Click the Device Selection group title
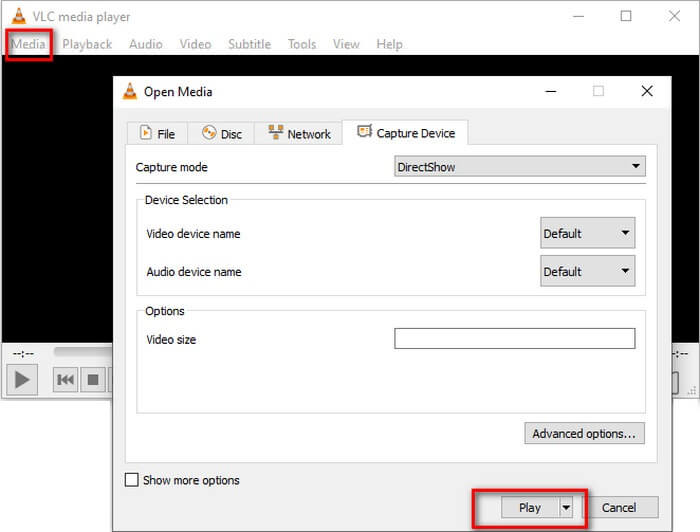This screenshot has width=700, height=532. (186, 200)
